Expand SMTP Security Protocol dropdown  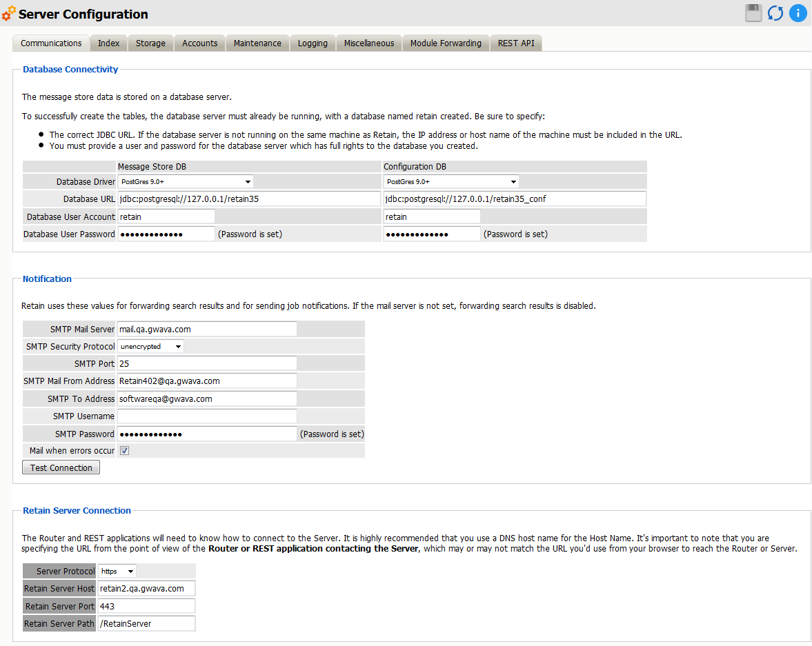click(x=150, y=346)
